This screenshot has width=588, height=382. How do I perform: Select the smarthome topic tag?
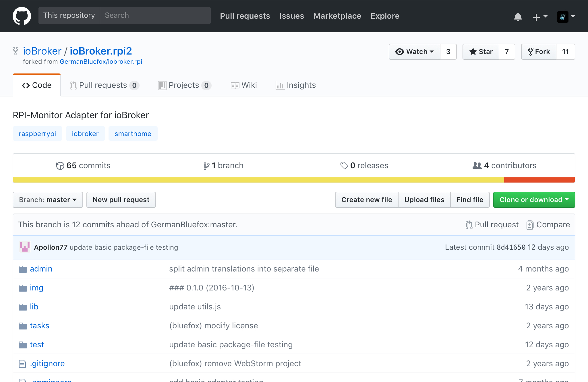[x=133, y=134]
